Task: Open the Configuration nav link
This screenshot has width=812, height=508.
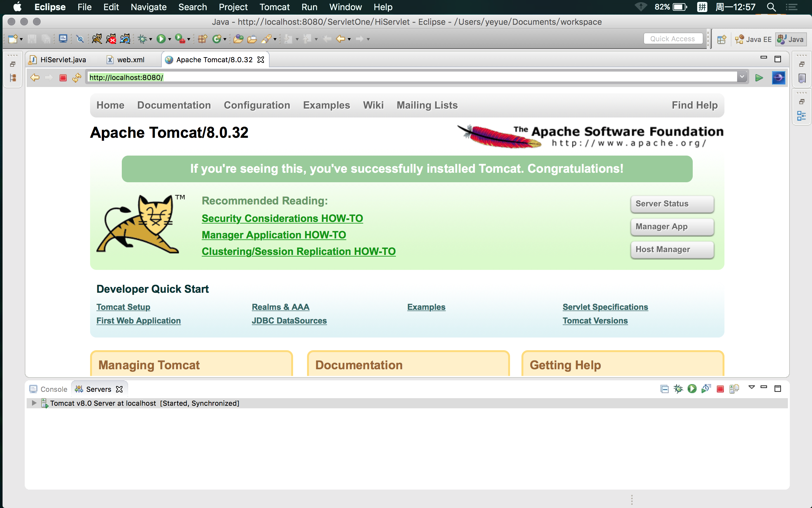Action: click(x=257, y=105)
